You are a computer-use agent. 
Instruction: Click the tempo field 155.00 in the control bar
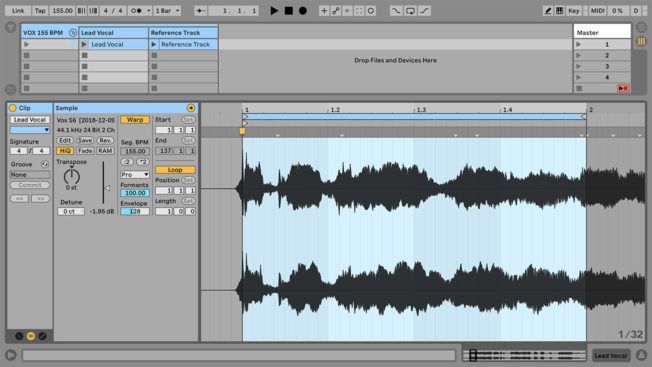62,11
